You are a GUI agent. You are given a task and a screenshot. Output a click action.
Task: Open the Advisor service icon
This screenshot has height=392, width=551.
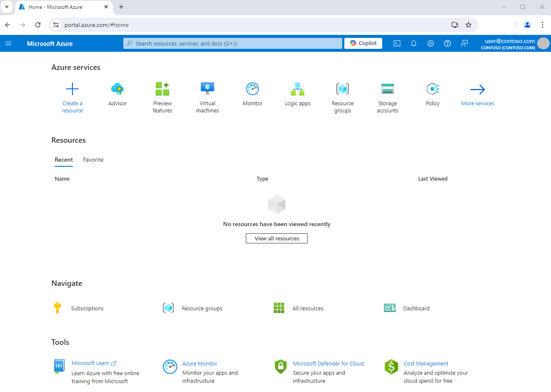pos(117,89)
